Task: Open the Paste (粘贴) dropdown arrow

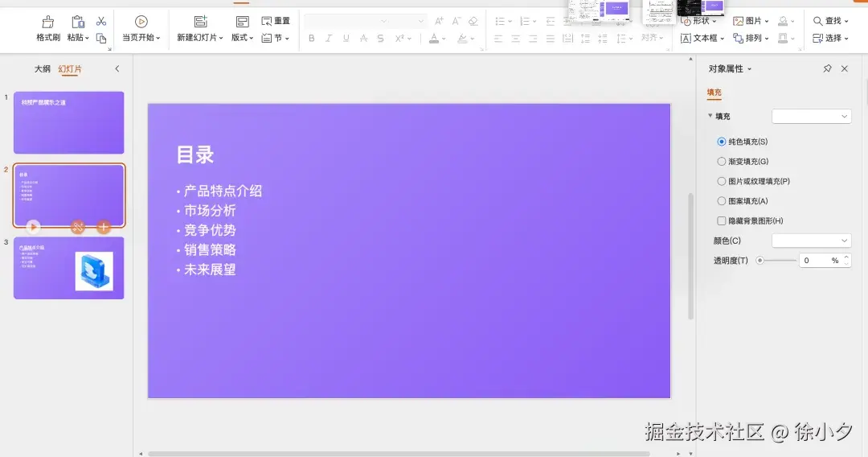Action: (x=87, y=39)
